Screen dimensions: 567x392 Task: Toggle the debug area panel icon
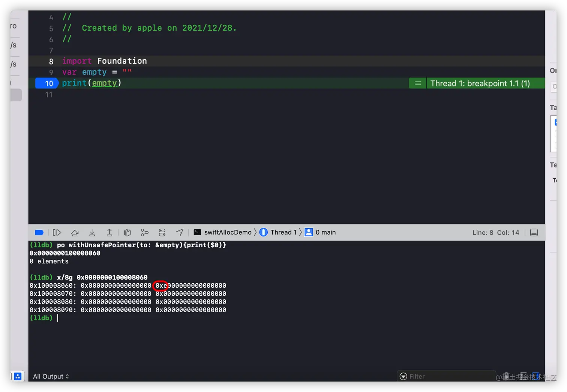[x=534, y=233]
